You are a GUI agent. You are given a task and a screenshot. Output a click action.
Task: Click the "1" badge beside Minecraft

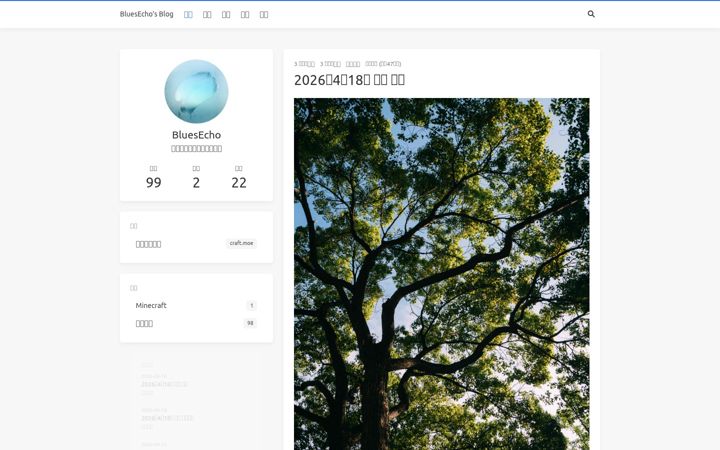click(251, 305)
